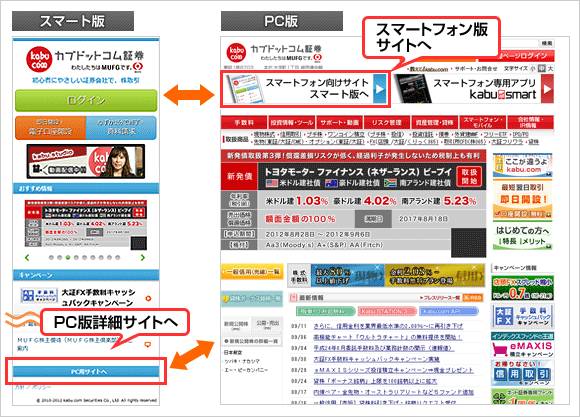Open the kabu.studio video banner

point(86,161)
